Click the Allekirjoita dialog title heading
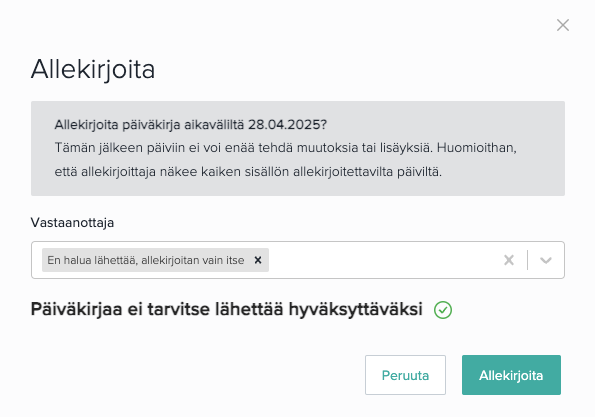 click(93, 69)
